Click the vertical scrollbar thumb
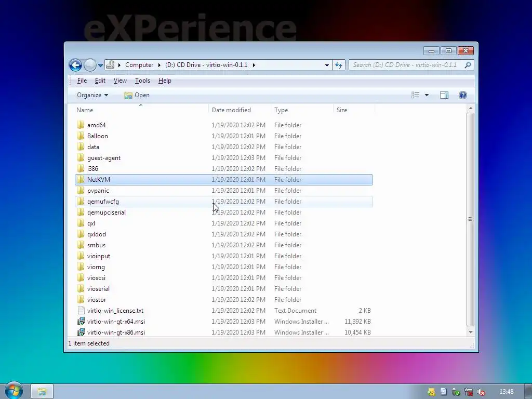The height and width of the screenshot is (399, 532). 470,219
